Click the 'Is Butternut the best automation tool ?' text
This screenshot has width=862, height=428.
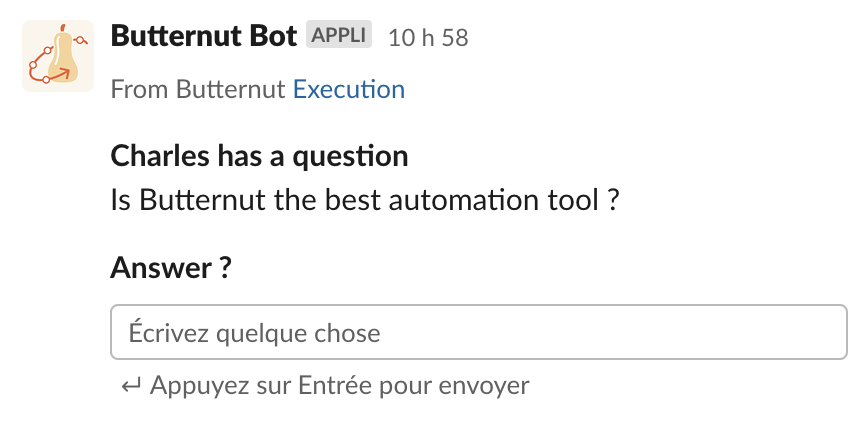click(x=366, y=200)
